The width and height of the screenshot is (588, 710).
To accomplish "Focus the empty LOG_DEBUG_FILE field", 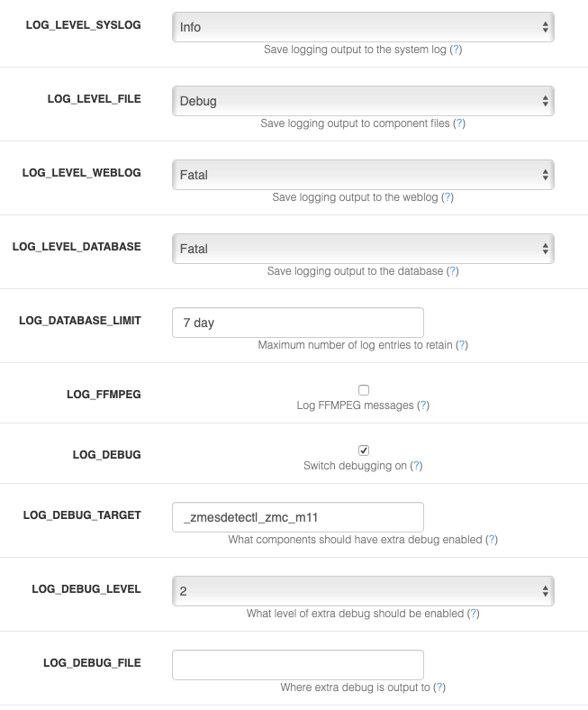I will coord(298,665).
